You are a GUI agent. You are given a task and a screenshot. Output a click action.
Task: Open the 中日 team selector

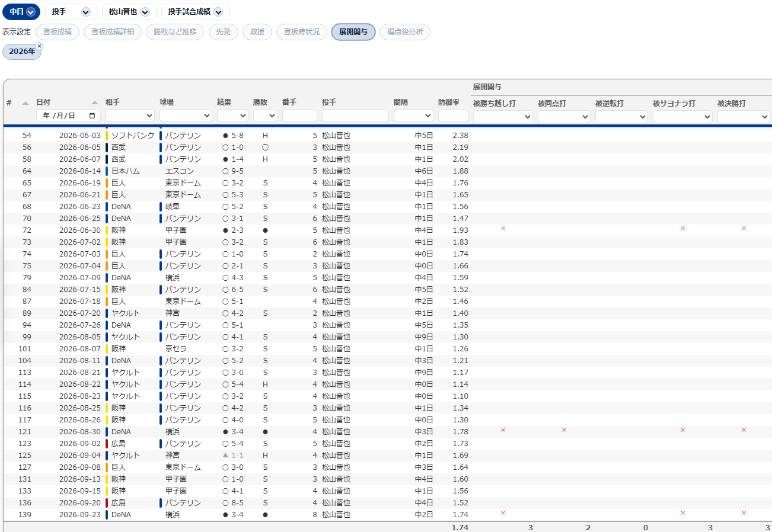click(x=21, y=12)
